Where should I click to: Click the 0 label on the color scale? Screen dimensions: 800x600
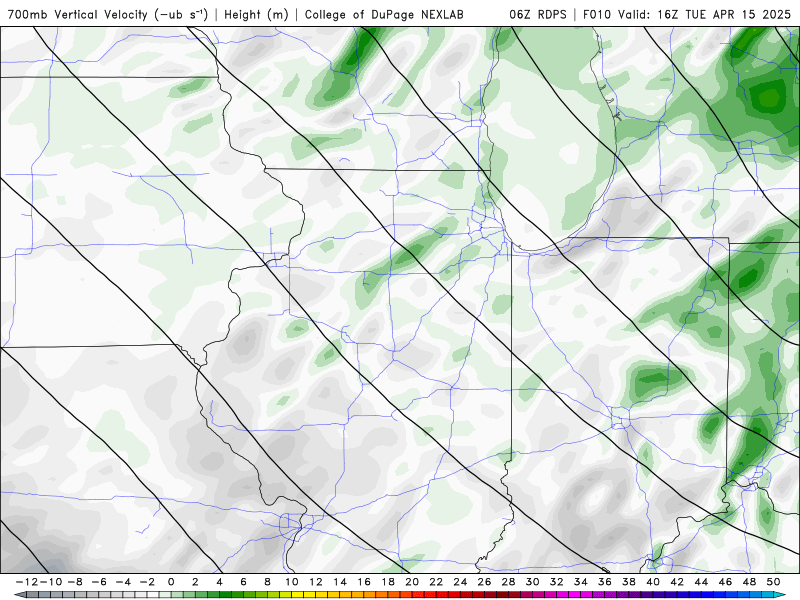[x=171, y=582]
